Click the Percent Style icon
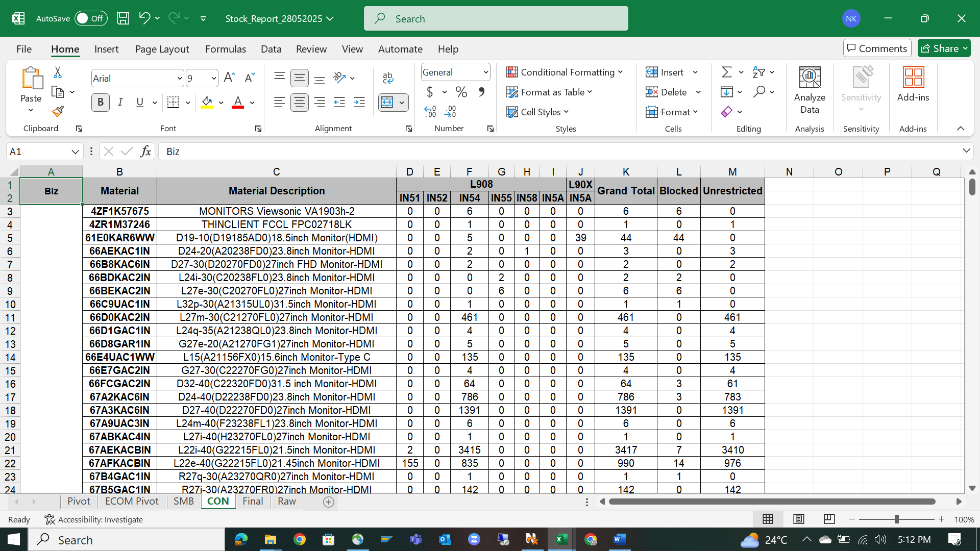 pyautogui.click(x=461, y=92)
